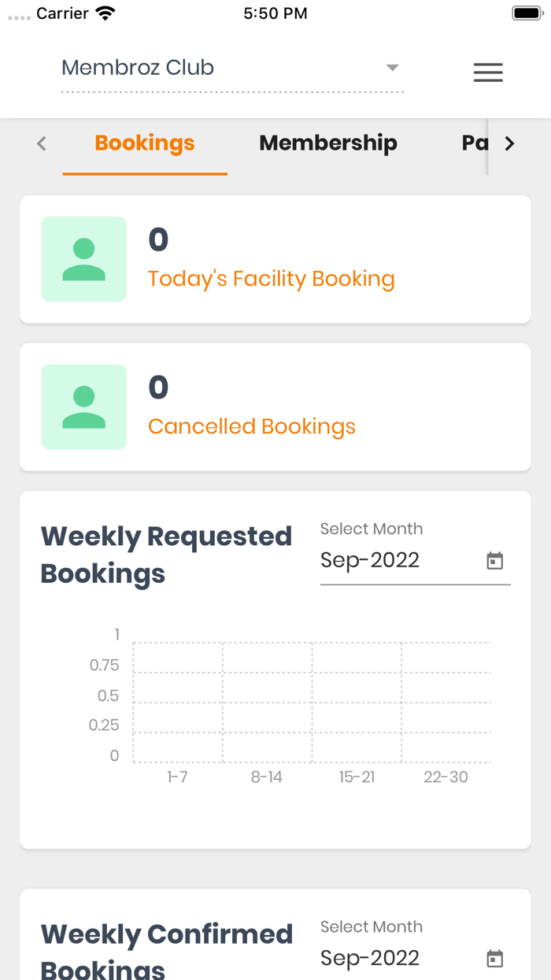
Task: Select the Bookings tab
Action: (145, 143)
